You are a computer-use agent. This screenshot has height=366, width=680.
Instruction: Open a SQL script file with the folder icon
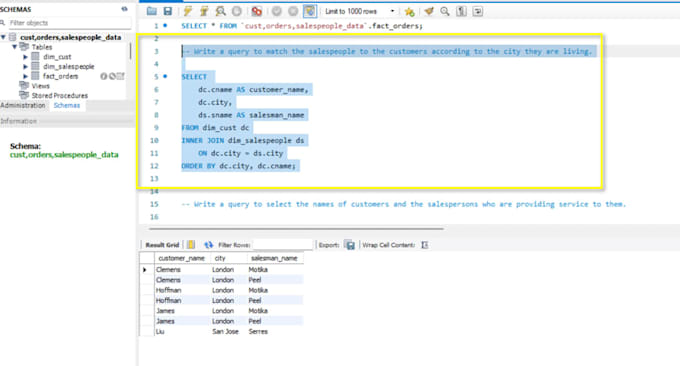[151, 11]
